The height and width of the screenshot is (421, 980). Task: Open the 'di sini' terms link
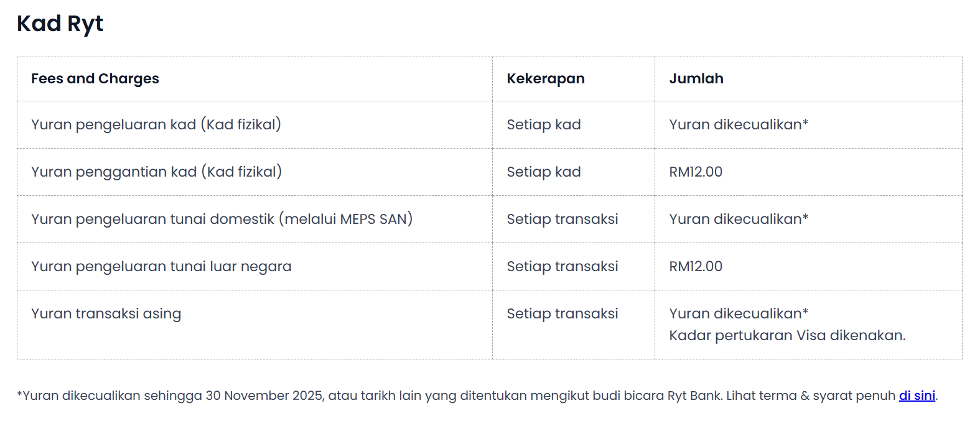(x=917, y=396)
